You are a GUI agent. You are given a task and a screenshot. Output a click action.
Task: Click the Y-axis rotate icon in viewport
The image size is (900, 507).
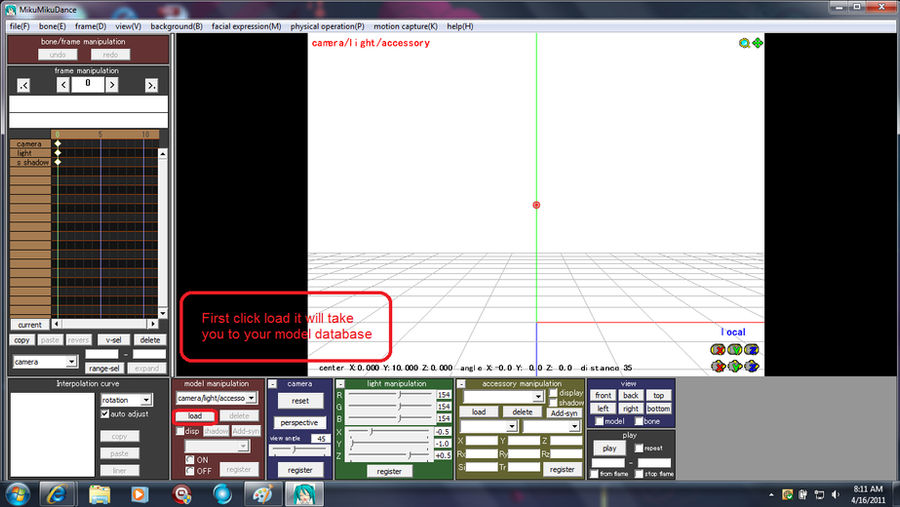point(735,350)
